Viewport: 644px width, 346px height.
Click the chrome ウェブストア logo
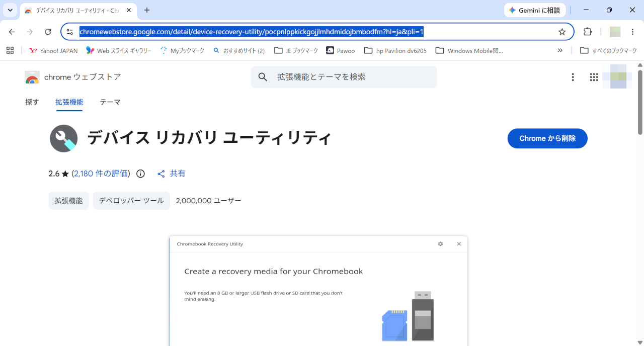[x=73, y=77]
